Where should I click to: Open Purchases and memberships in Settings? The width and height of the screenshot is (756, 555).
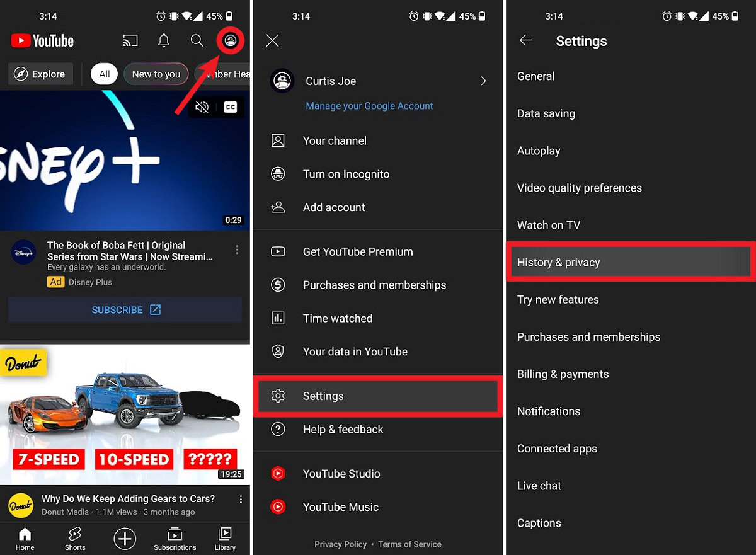tap(631, 337)
